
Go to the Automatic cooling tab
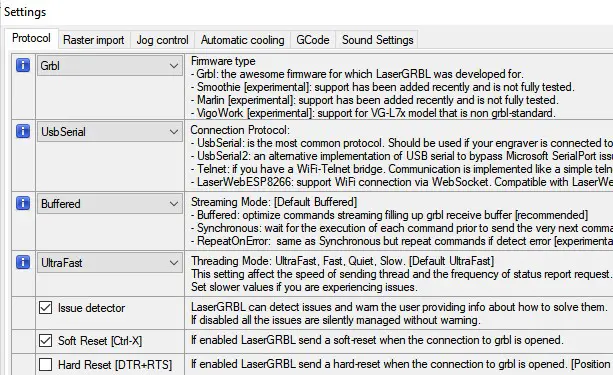(242, 40)
